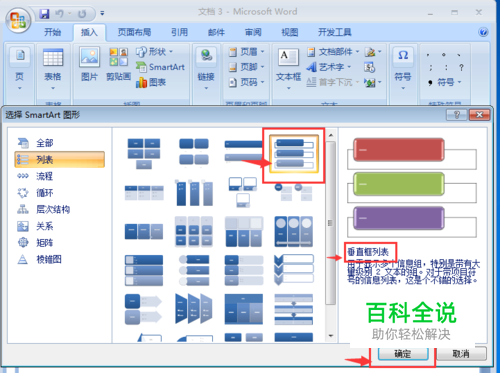Viewport: 500px width, 373px height.
Task: Click the 确定 OK button
Action: point(403,354)
